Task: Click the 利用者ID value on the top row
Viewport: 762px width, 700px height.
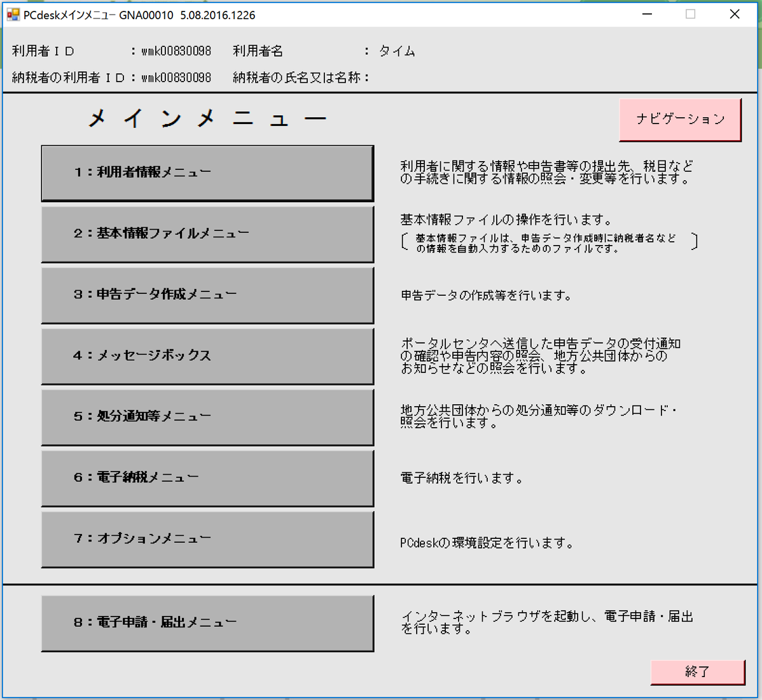Action: 176,52
